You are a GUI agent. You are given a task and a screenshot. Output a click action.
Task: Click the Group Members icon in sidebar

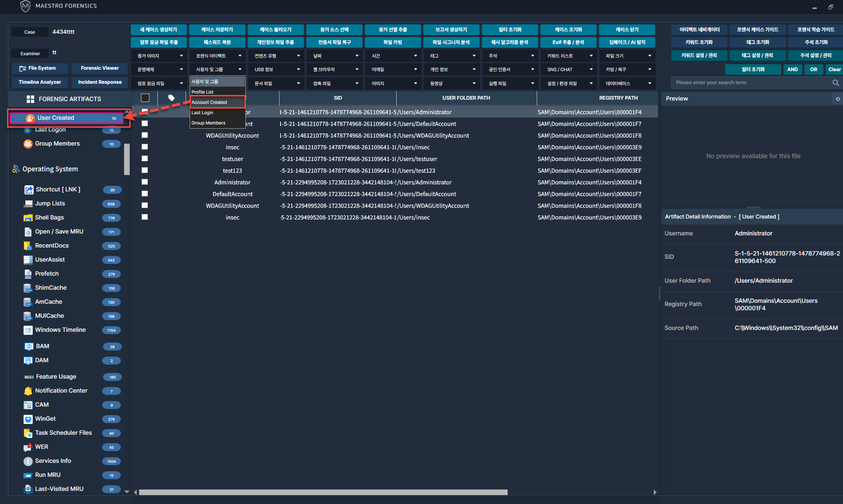[x=28, y=144]
